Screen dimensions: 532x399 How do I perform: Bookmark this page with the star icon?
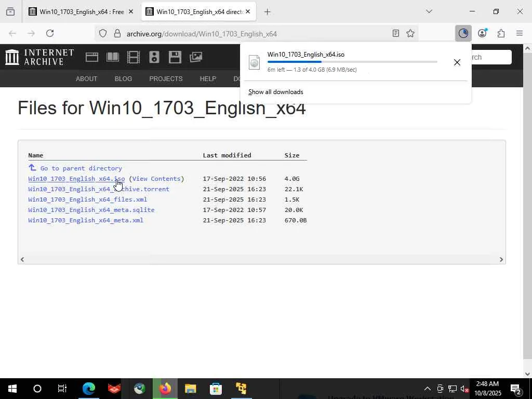coord(410,33)
